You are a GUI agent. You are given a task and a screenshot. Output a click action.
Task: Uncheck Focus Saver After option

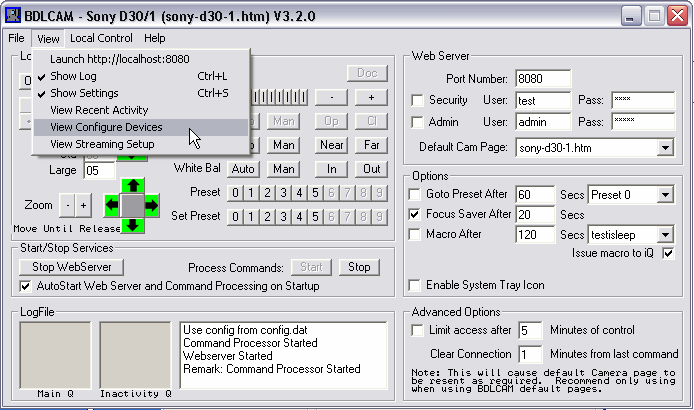[x=414, y=214]
